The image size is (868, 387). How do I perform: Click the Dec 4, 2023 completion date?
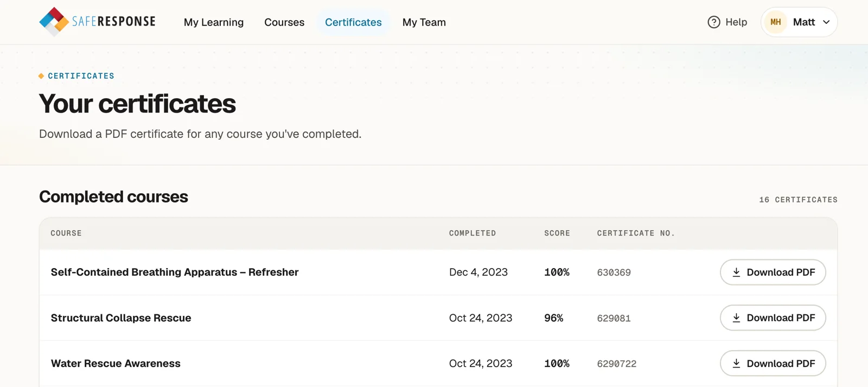(478, 272)
